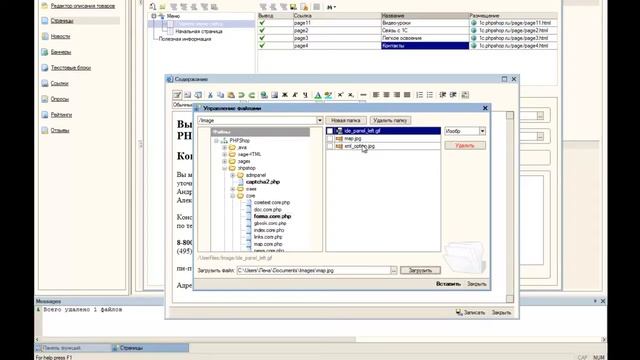Open the text highlight color tool

(328, 95)
